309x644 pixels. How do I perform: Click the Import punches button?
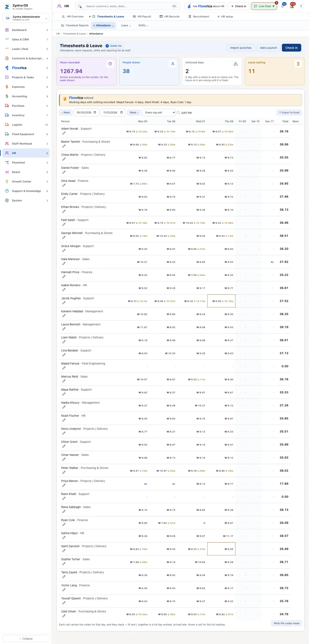(x=241, y=48)
